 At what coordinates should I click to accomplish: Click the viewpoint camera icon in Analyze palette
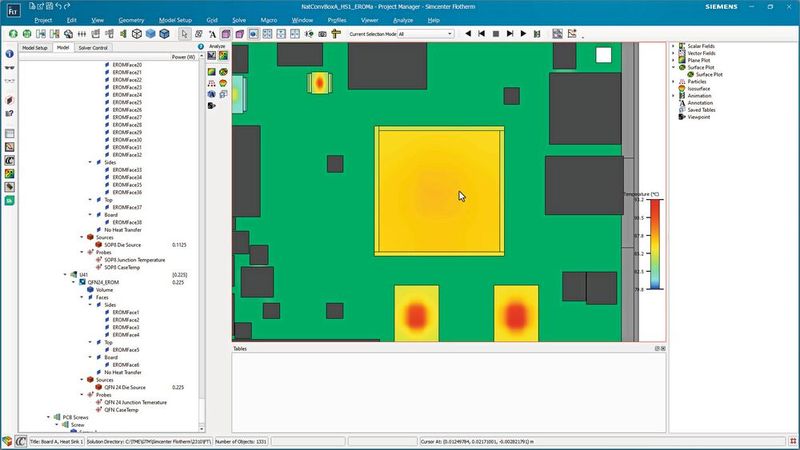point(212,106)
